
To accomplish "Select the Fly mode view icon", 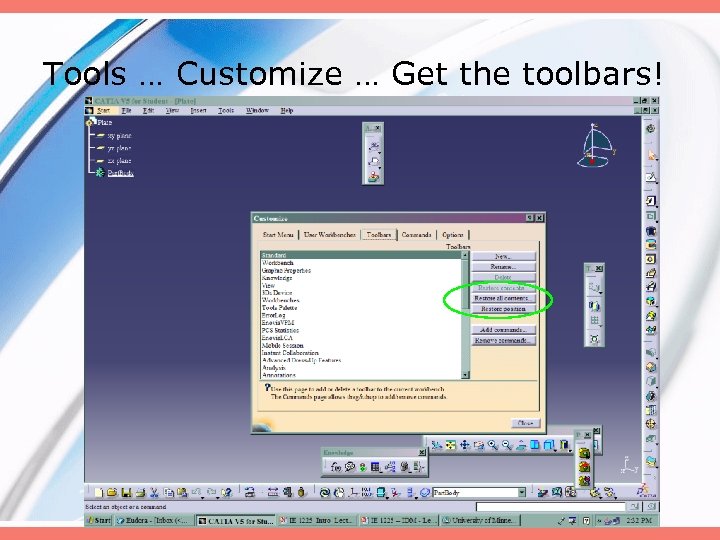I will 436,445.
